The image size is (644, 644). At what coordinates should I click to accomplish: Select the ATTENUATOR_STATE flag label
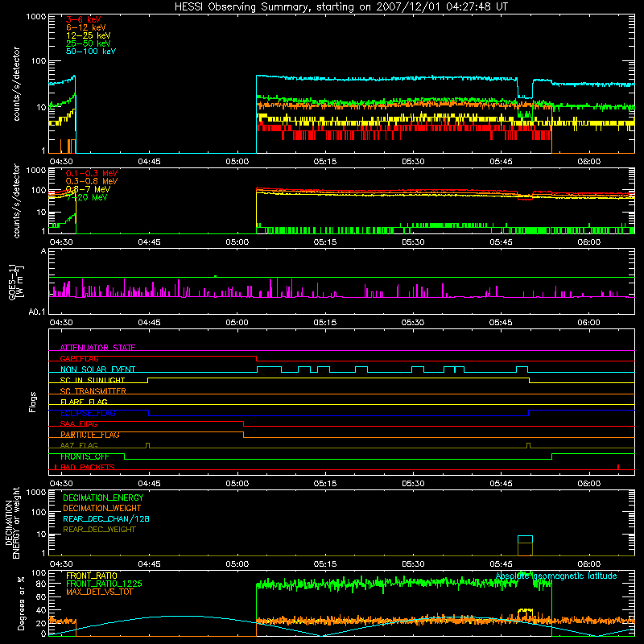[97, 348]
